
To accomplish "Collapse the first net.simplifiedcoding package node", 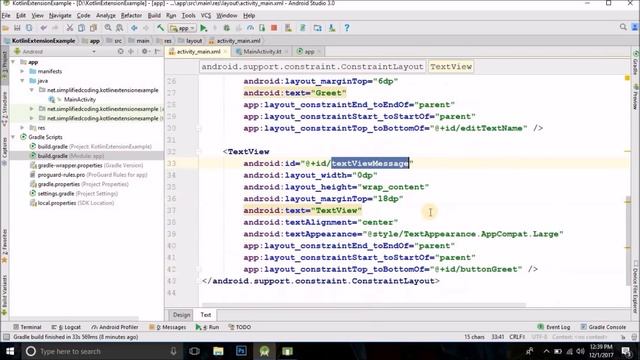I will [x=31, y=90].
